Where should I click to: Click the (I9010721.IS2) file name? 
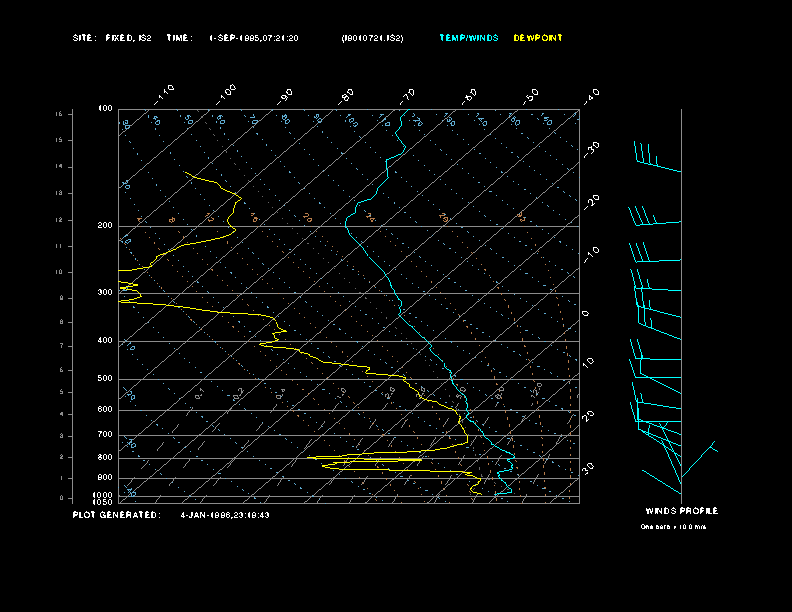point(372,38)
